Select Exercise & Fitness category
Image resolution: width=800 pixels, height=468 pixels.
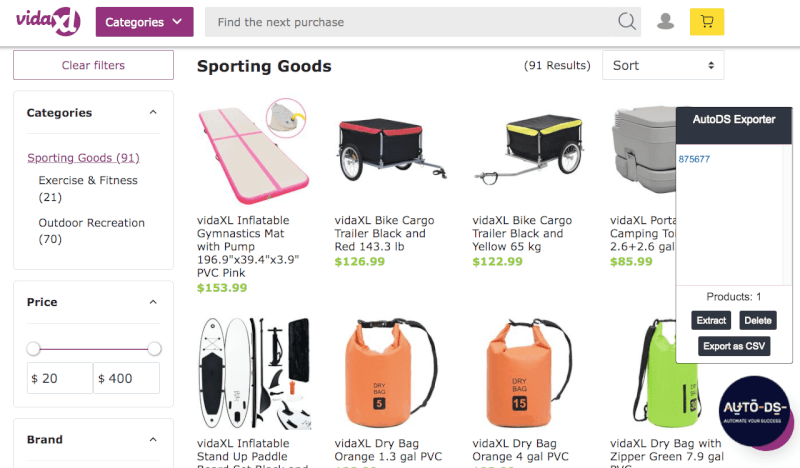point(88,188)
